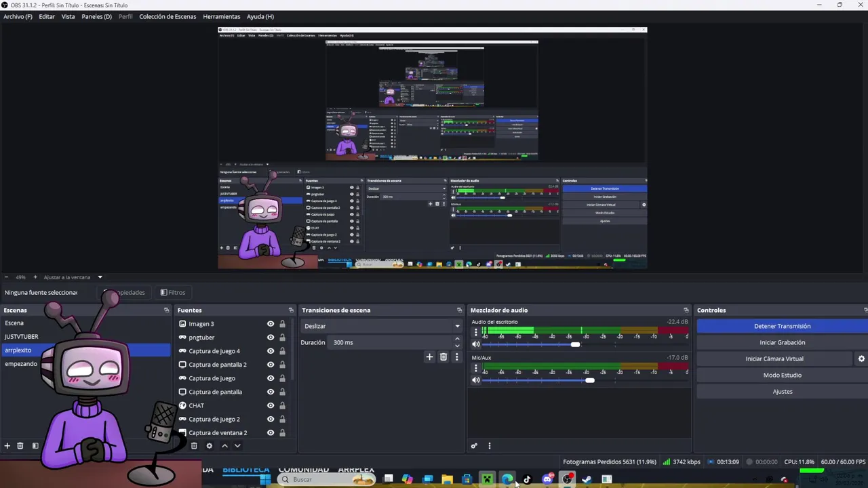Click Detener Transmisión button

point(782,326)
